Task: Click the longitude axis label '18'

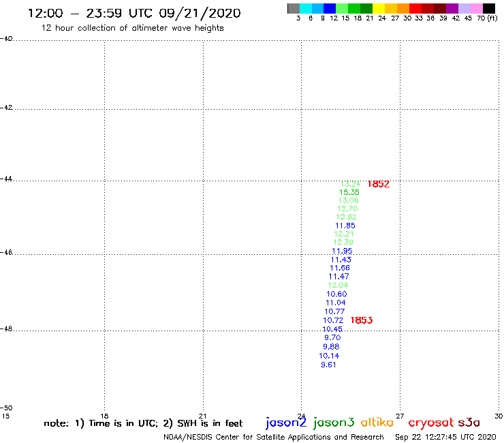Action: pos(104,416)
